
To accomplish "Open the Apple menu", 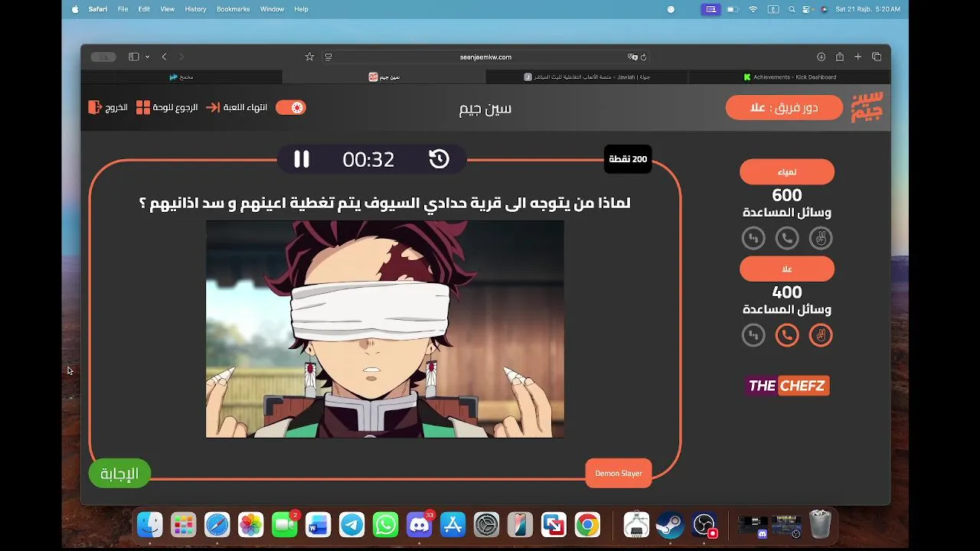I will [x=75, y=9].
